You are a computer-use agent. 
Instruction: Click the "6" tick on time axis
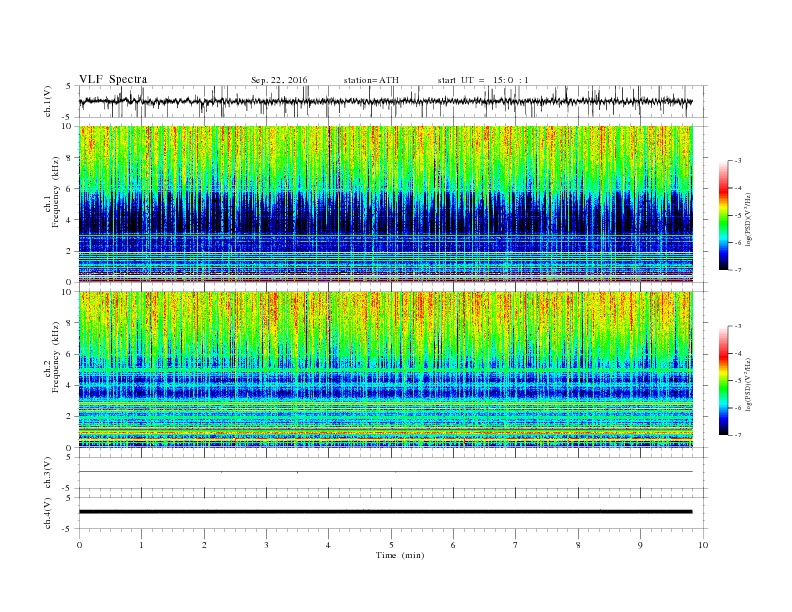[x=453, y=545]
